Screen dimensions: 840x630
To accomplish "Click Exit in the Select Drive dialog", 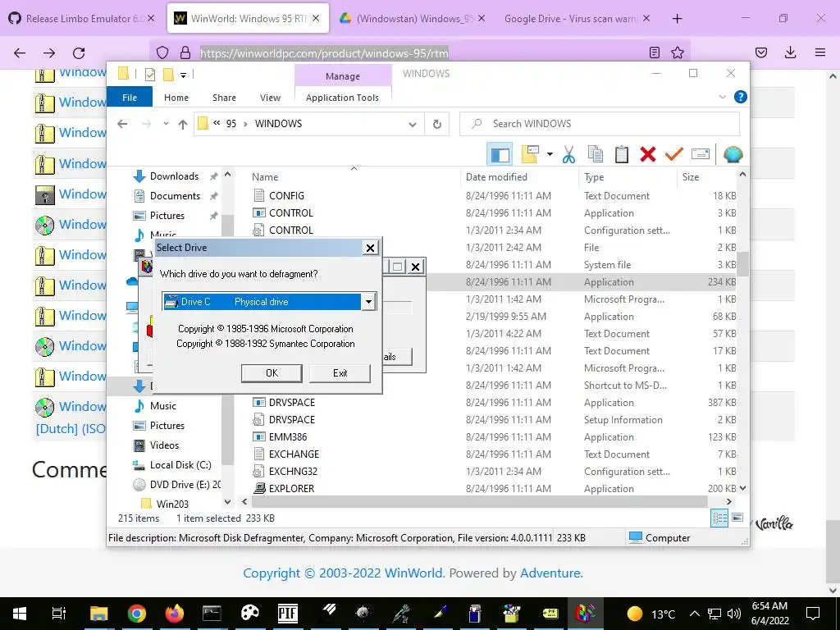I will (x=340, y=373).
